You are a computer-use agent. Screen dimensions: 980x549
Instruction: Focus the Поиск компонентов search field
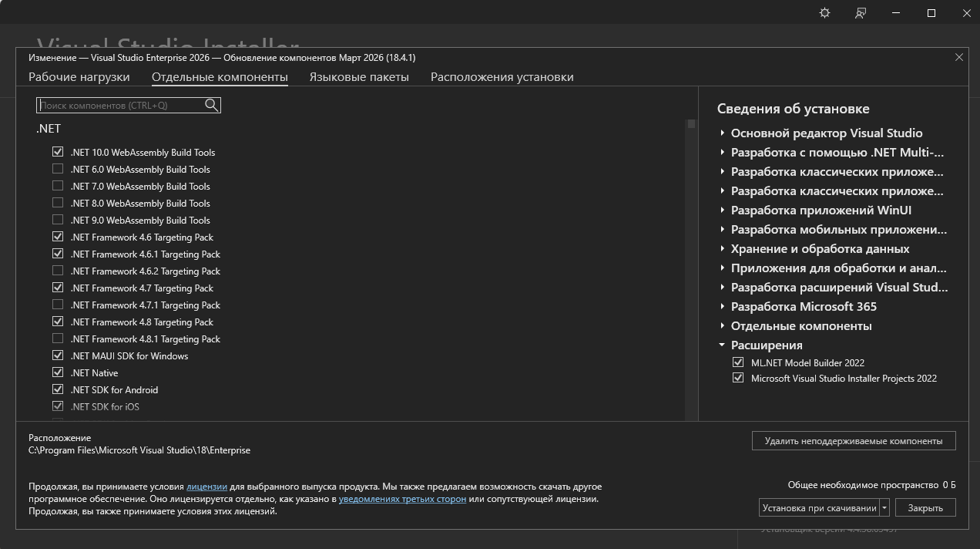click(x=119, y=105)
